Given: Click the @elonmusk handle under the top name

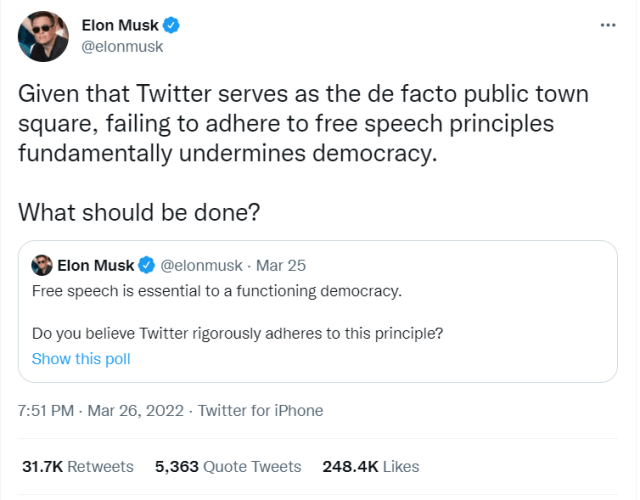Looking at the screenshot, I should (121, 46).
